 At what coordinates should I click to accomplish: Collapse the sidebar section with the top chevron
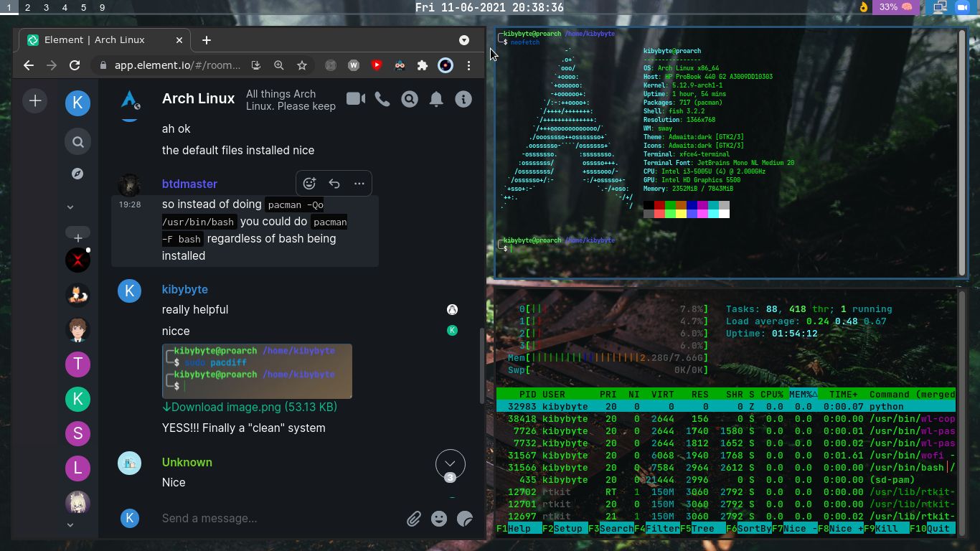tap(70, 207)
